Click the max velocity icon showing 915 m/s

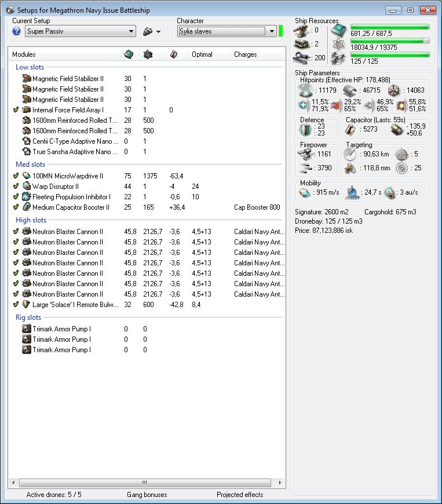coord(305,192)
